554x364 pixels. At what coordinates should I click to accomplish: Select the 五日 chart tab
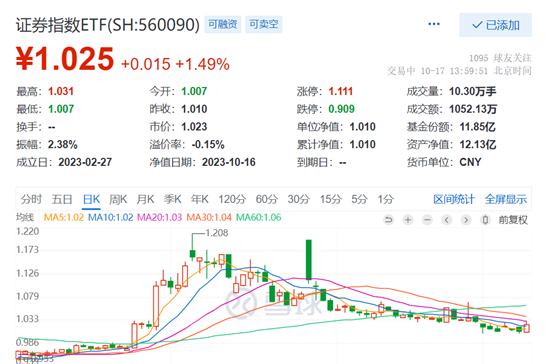62,199
